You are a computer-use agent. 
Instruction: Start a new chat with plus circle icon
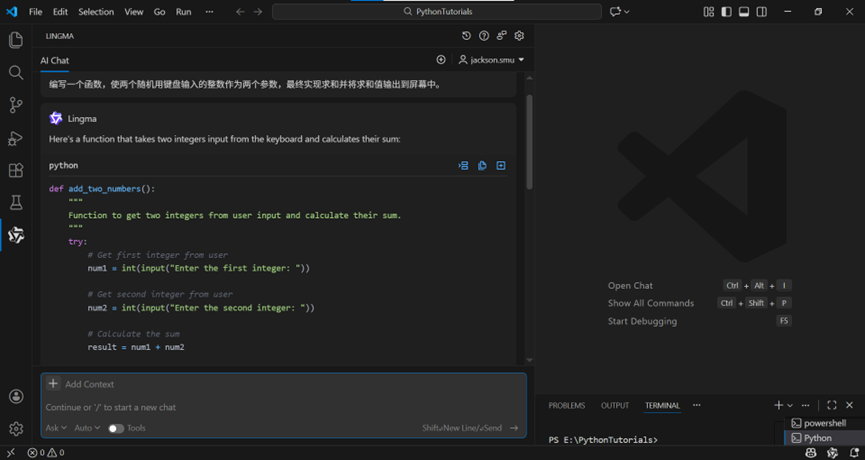tap(441, 60)
